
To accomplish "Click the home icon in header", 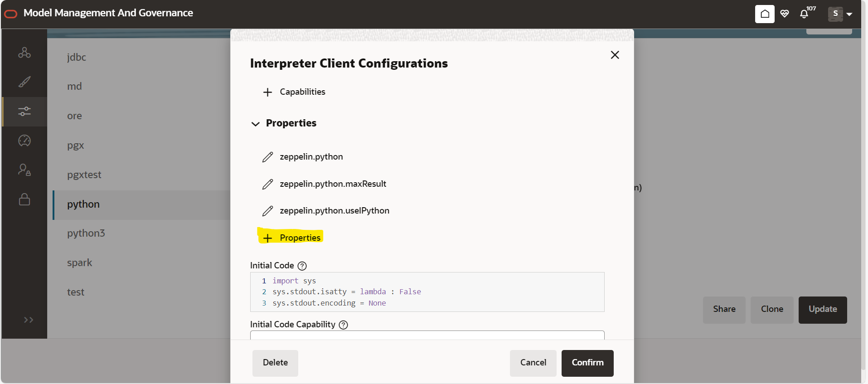I will pos(765,14).
